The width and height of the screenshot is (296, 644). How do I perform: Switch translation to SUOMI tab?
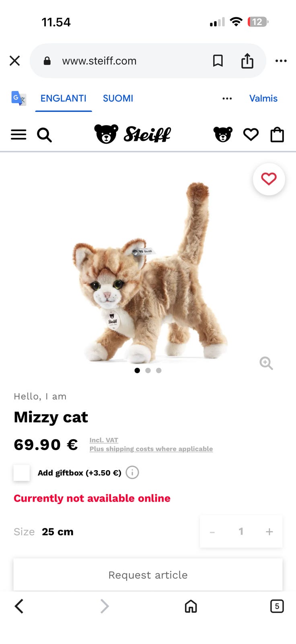coord(118,98)
